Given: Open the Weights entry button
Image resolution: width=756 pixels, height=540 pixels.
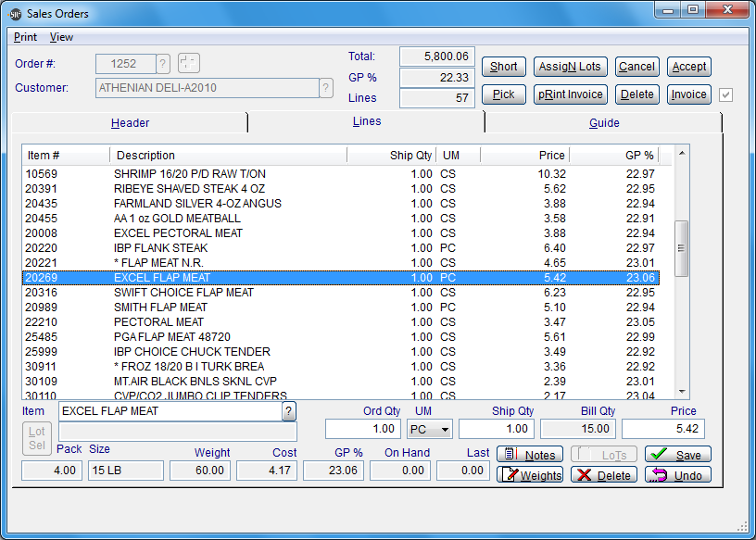Looking at the screenshot, I should point(530,475).
